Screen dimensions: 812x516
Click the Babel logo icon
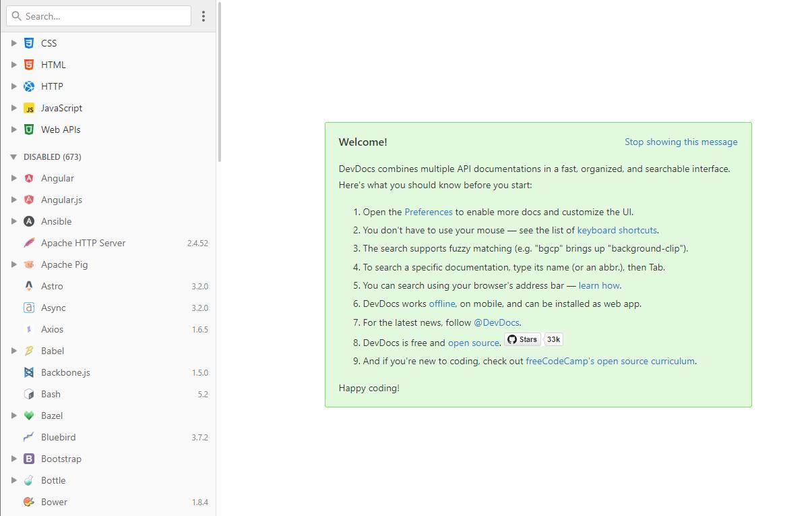29,351
